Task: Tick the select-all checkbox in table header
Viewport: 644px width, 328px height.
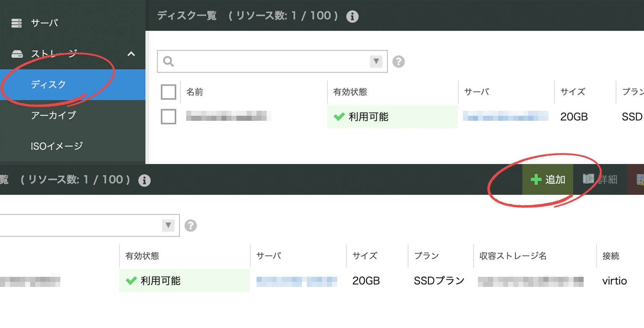Action: [169, 92]
